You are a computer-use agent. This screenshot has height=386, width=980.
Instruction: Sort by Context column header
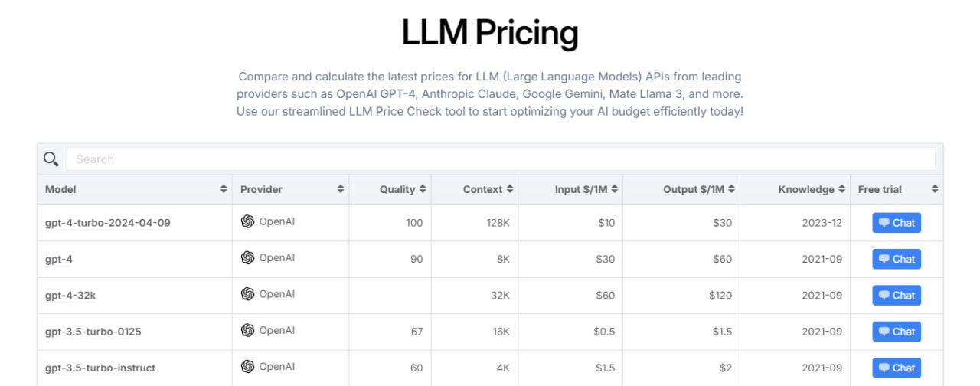tap(488, 189)
